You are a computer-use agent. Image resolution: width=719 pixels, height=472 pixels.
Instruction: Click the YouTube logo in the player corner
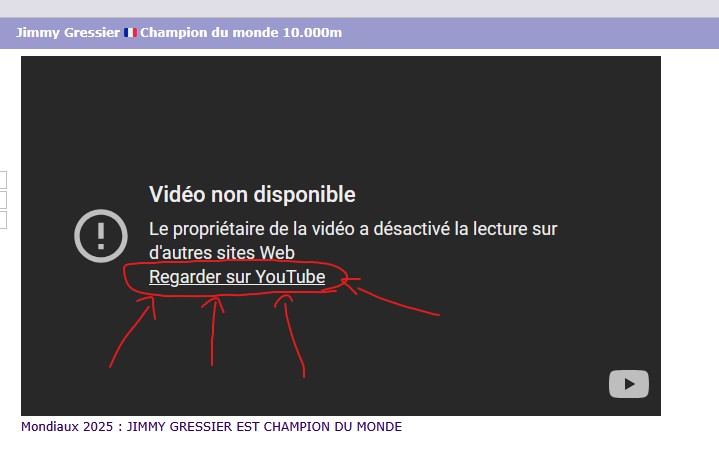629,384
